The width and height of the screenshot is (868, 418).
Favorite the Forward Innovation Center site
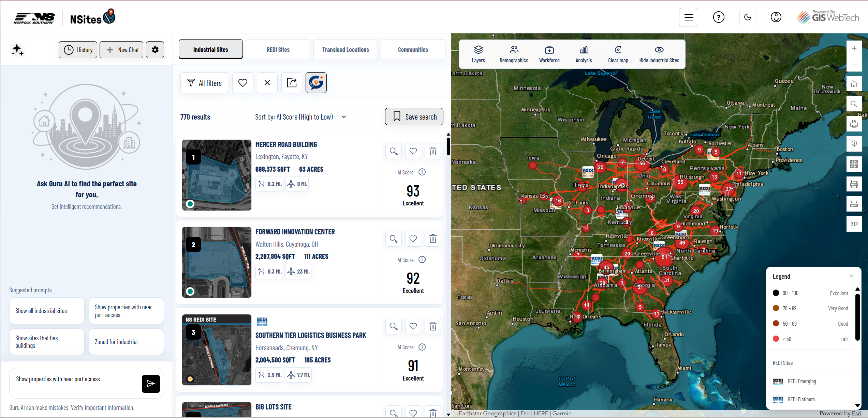point(413,239)
